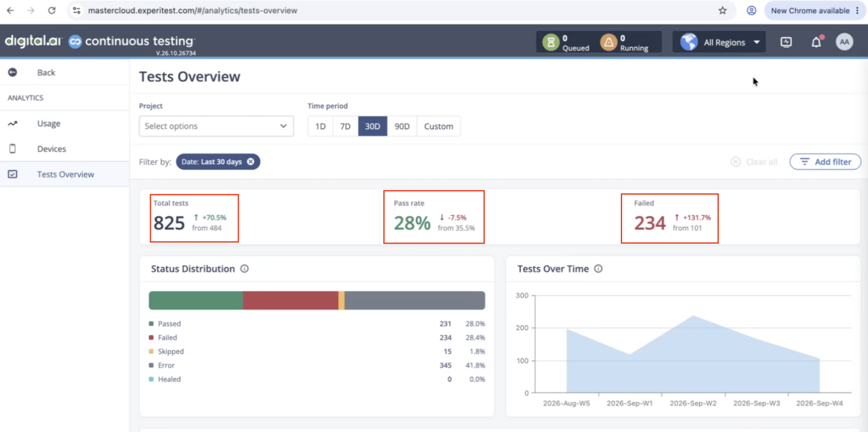Open Devices analytics in sidebar
This screenshot has height=432, width=868.
point(65,149)
